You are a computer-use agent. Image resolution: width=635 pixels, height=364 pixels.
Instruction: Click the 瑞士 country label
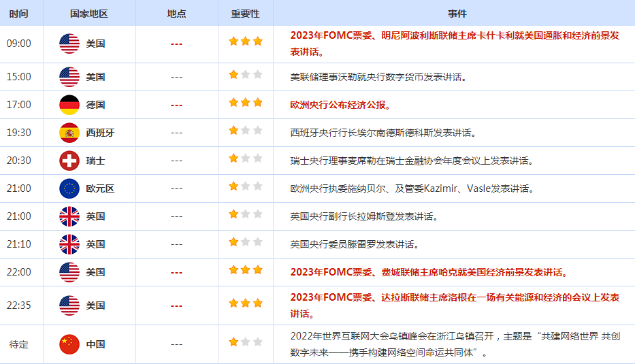coord(95,161)
